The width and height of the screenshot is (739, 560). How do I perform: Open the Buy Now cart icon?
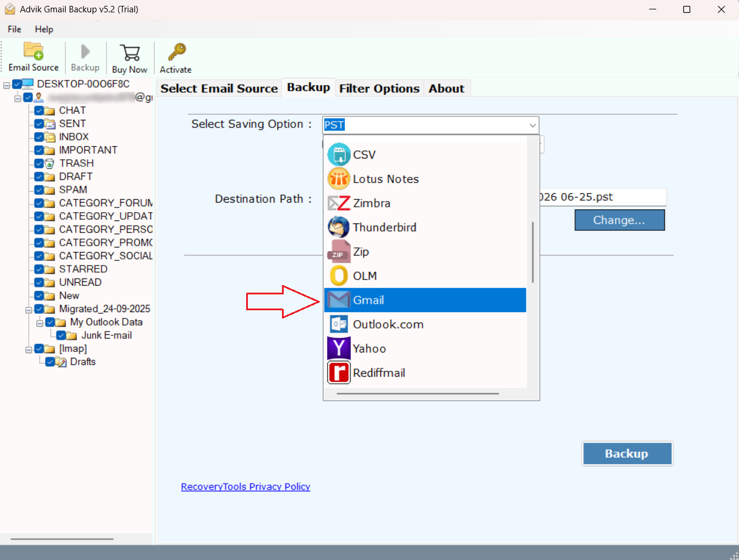pos(129,53)
